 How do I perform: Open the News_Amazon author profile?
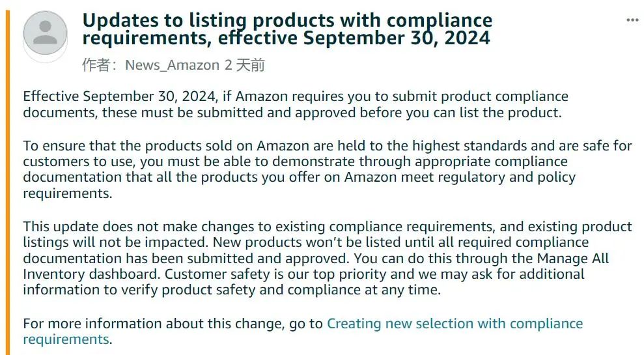click(172, 65)
